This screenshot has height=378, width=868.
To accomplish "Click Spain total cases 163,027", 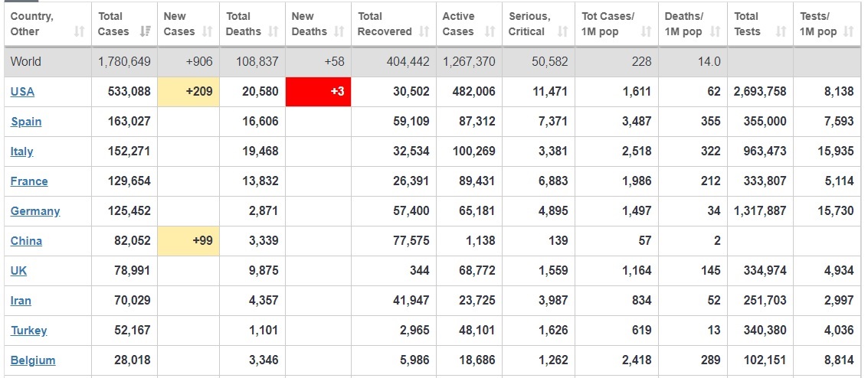I will pyautogui.click(x=129, y=121).
